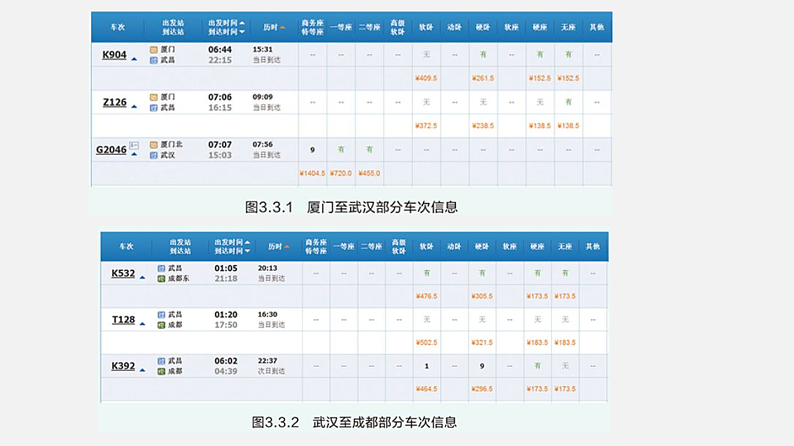Select soft sleeper price ¥464.5 for K392
This screenshot has width=794, height=446.
click(x=426, y=389)
